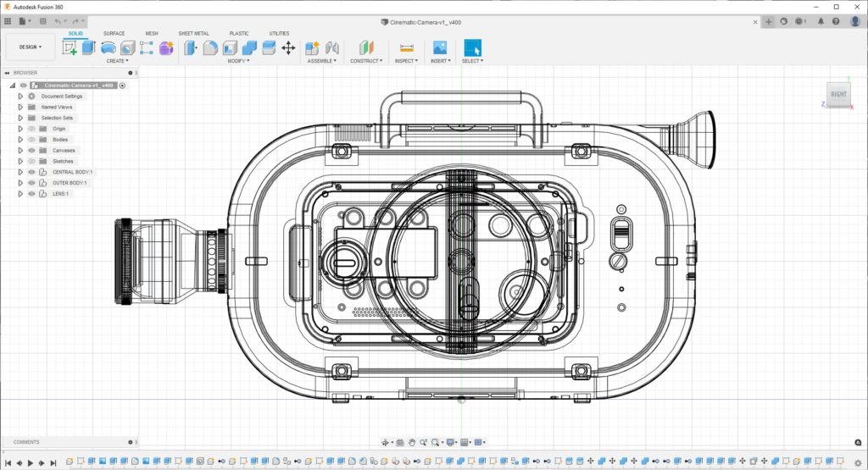Expand the CENTRAL BODY:1 component

click(x=20, y=172)
